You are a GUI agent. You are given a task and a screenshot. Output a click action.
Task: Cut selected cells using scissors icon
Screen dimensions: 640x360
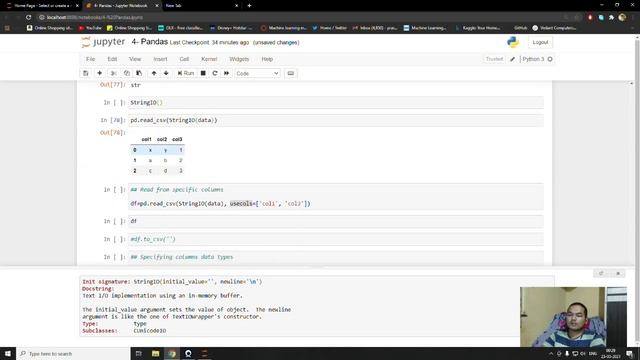(114, 73)
